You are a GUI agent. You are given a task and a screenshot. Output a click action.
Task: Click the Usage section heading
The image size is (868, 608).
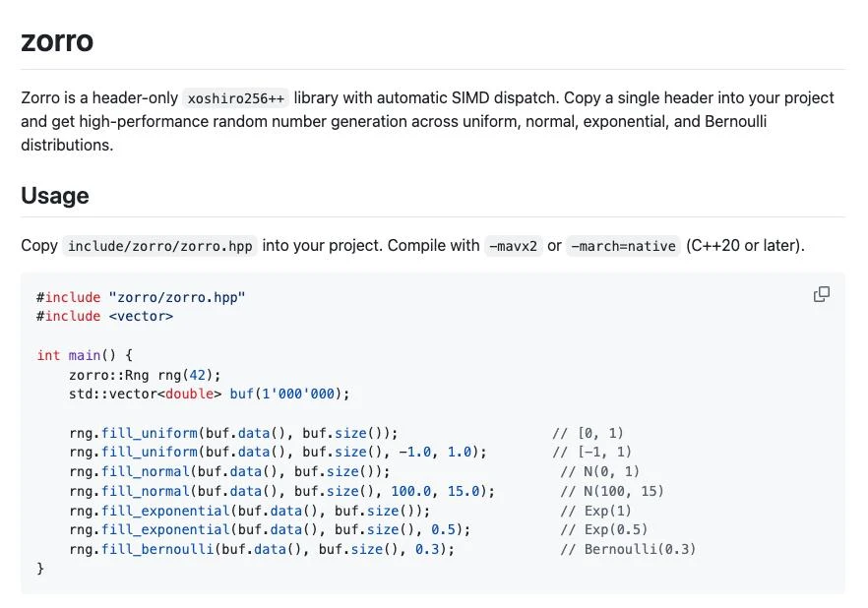point(55,196)
